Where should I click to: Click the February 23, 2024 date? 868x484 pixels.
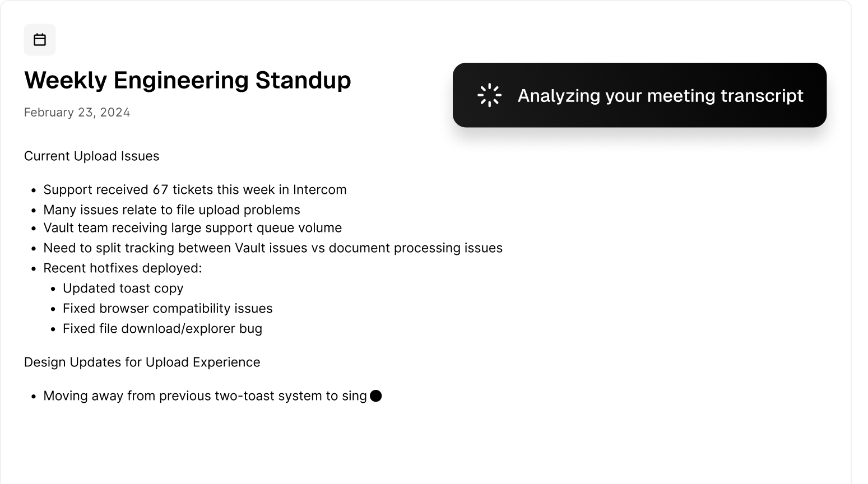click(x=77, y=113)
